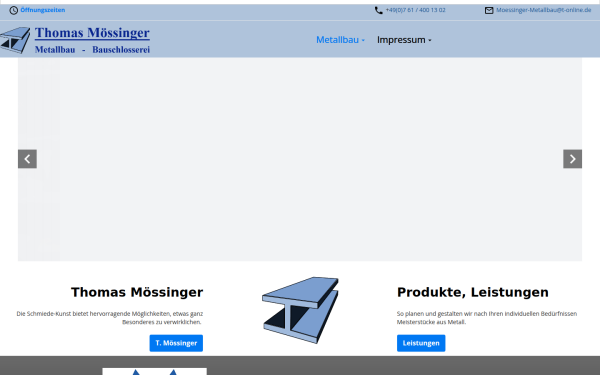Click the Produkte, Leistungen heading
The width and height of the screenshot is (600, 375).
473,292
